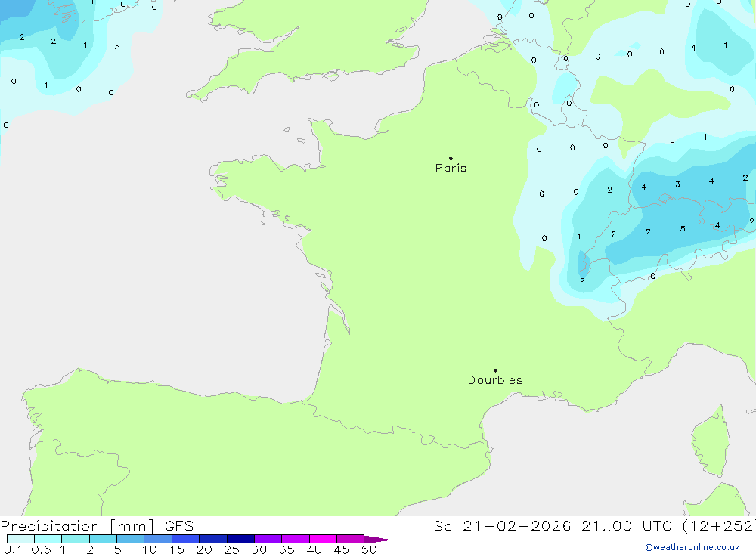Image resolution: width=756 pixels, height=554 pixels.
Task: Click the 30–35 mm legend swatch
Action: tap(268, 539)
